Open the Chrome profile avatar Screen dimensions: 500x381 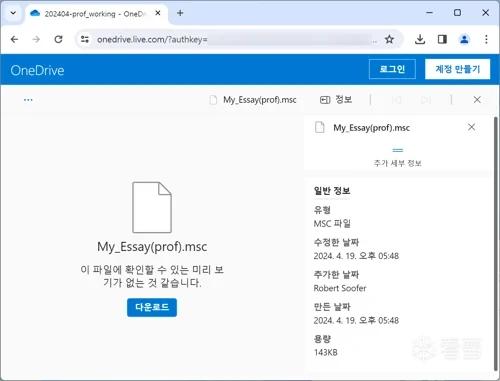point(464,39)
